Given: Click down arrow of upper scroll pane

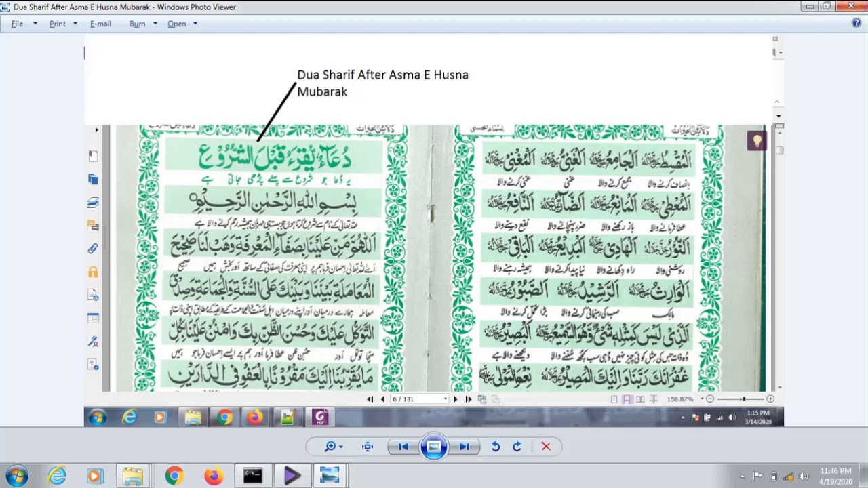Looking at the screenshot, I should tap(778, 117).
